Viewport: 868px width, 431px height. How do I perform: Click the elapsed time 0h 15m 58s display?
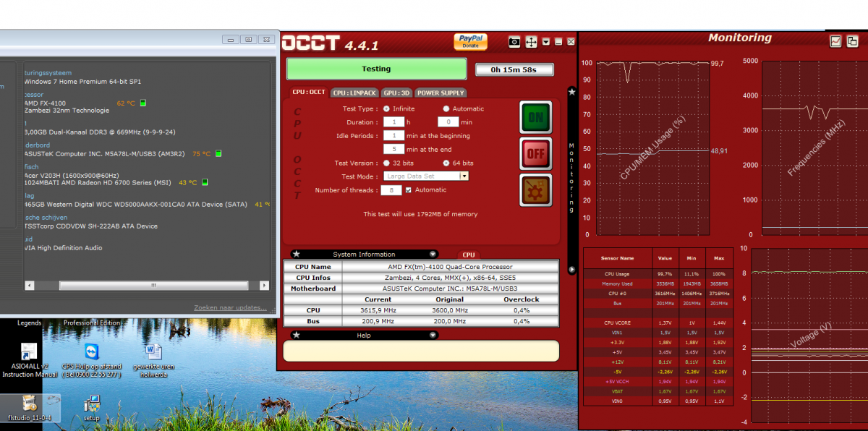(514, 69)
